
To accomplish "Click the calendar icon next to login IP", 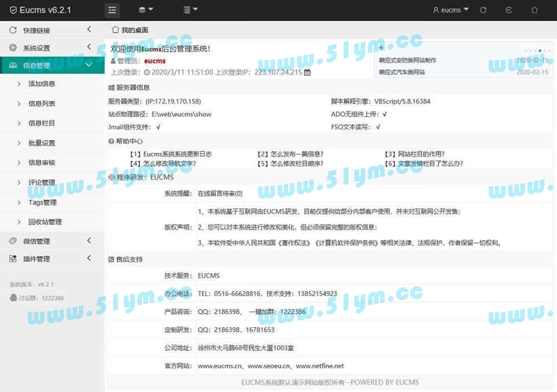I will tap(307, 72).
